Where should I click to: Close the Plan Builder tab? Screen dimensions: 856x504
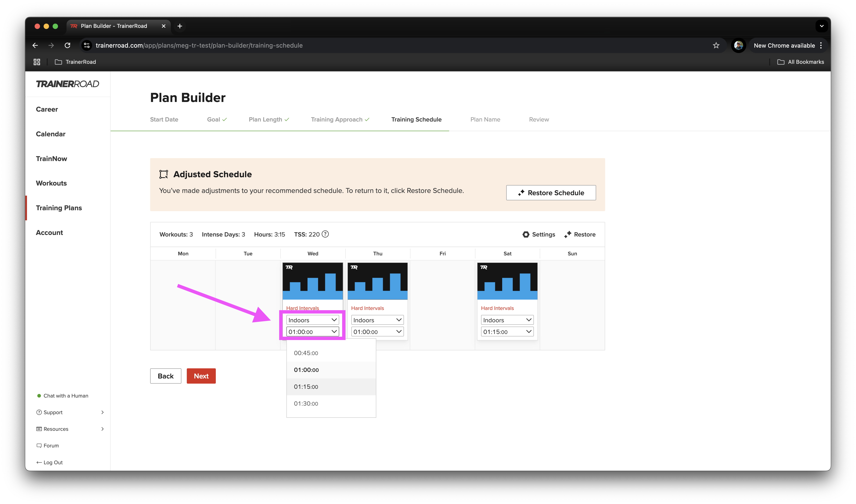click(163, 26)
